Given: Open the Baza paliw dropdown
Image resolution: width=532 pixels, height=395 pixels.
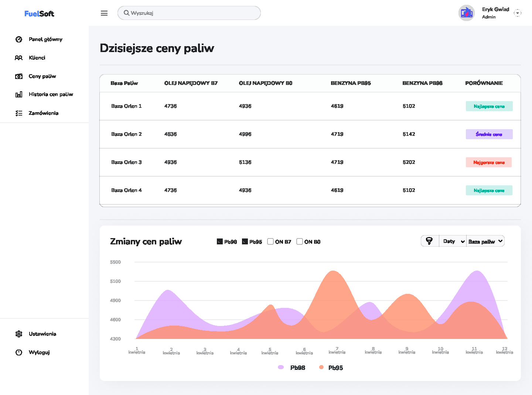Looking at the screenshot, I should 485,241.
